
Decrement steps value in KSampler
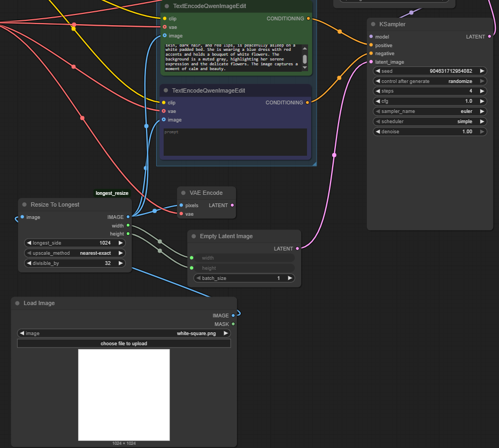pos(378,91)
